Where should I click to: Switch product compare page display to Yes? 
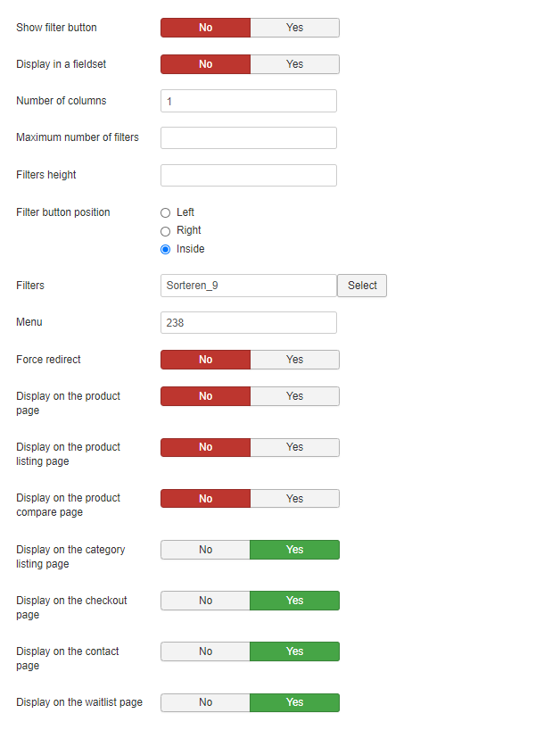[294, 499]
